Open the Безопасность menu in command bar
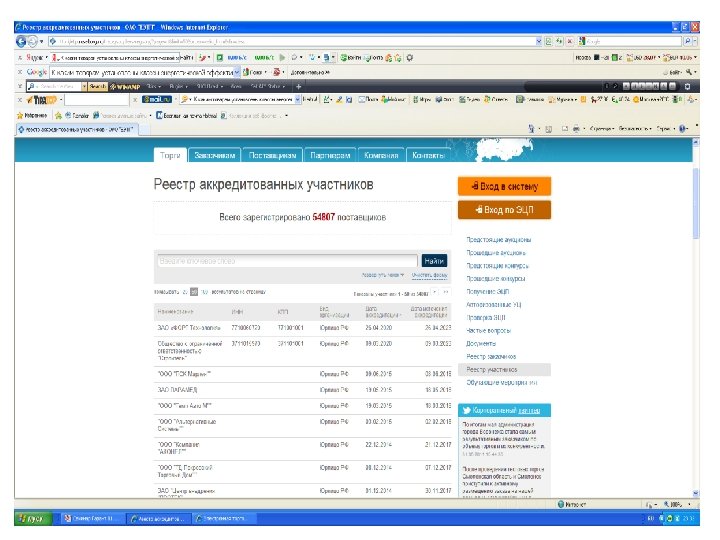This screenshot has width=720, height=540. 635,129
